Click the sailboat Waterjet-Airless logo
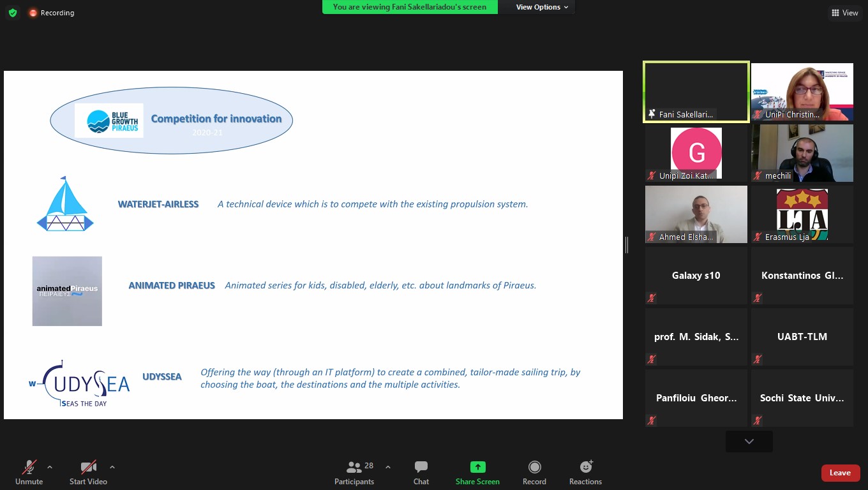This screenshot has width=868, height=490. click(x=65, y=204)
